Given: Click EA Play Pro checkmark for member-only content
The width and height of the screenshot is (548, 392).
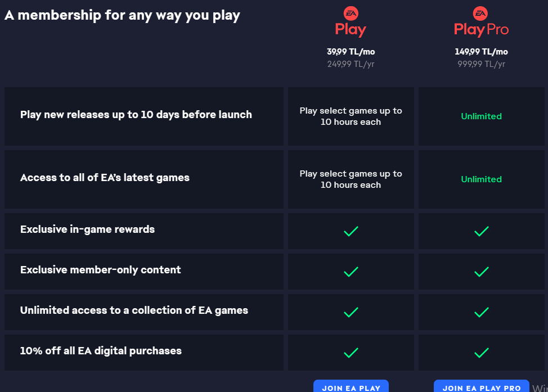Looking at the screenshot, I should pos(482,272).
